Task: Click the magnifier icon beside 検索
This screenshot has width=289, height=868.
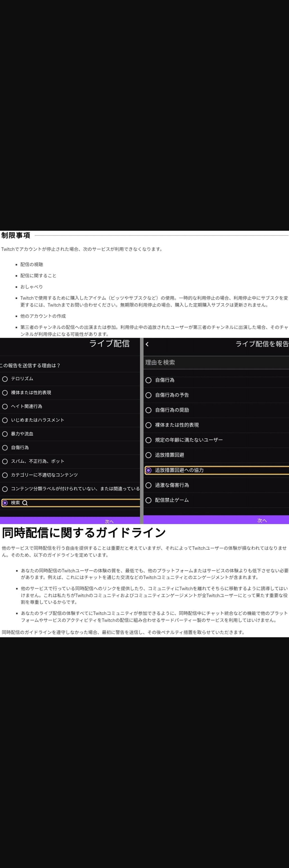Action: (25, 503)
